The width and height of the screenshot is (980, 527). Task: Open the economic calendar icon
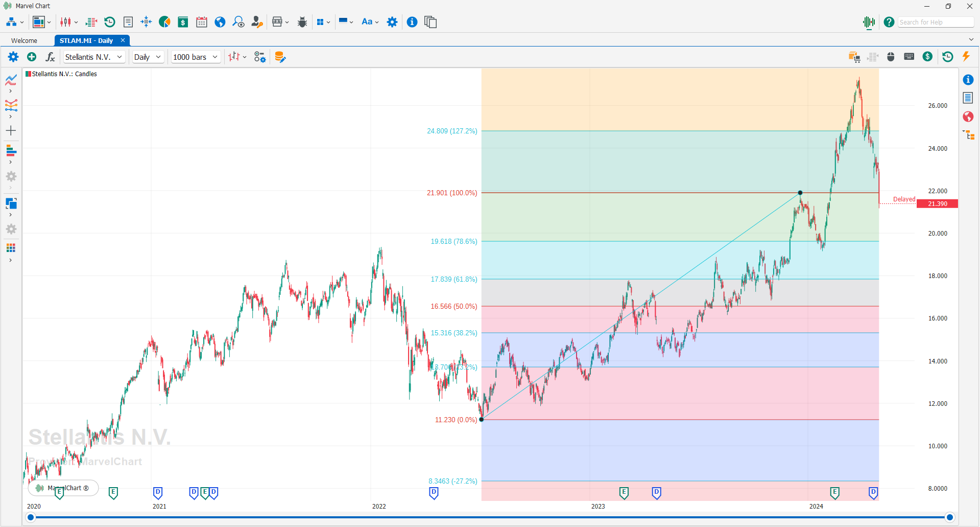202,22
